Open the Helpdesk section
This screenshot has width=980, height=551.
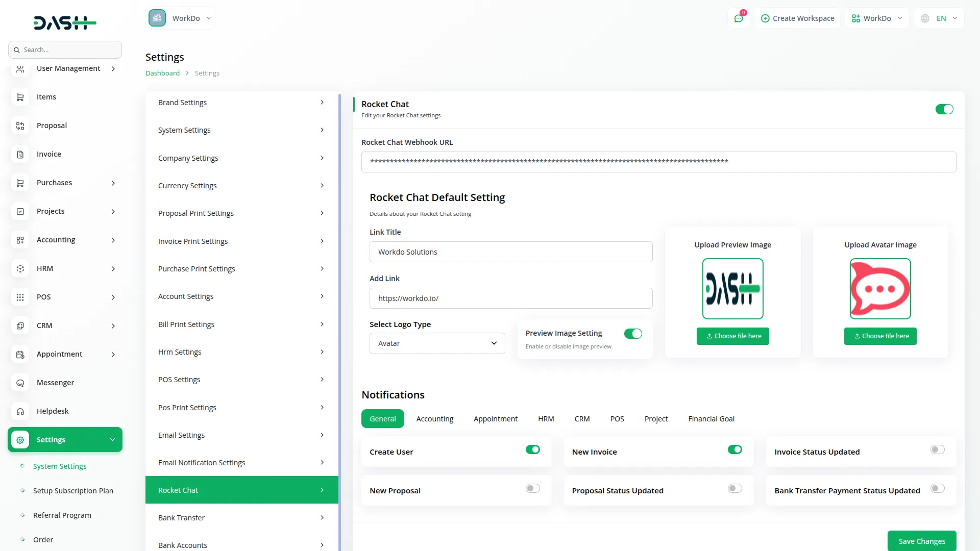point(52,411)
